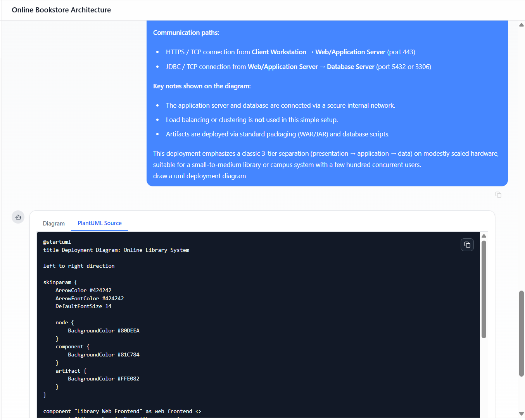This screenshot has height=420, width=525.
Task: Click 'Key notes shown on the diagram:' heading
Action: (x=202, y=86)
